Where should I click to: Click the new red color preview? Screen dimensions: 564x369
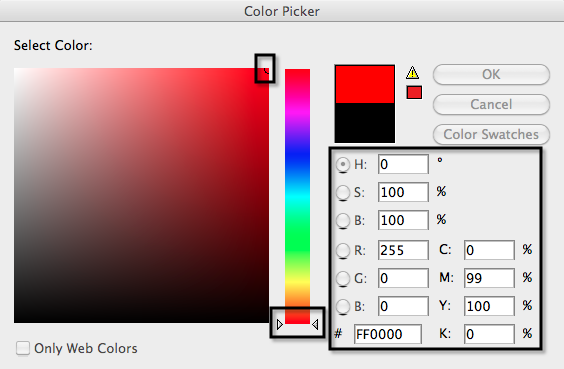coord(365,84)
